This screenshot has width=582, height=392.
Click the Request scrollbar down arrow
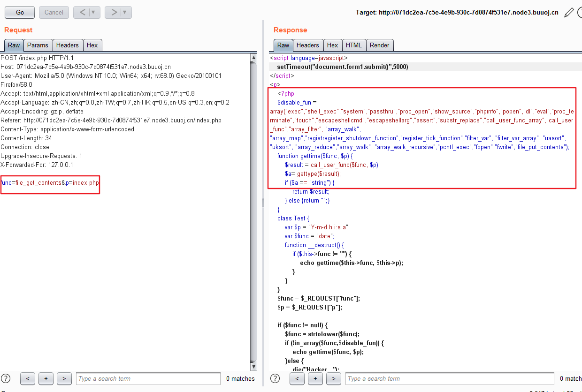pyautogui.click(x=254, y=366)
